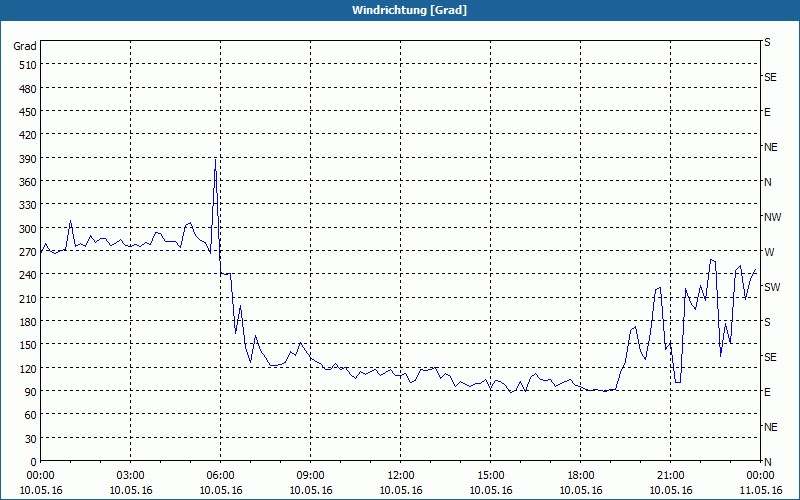Screen dimensions: 800x500
Task: Select the 10.05.16 date under 06:00
Action: 220,490
